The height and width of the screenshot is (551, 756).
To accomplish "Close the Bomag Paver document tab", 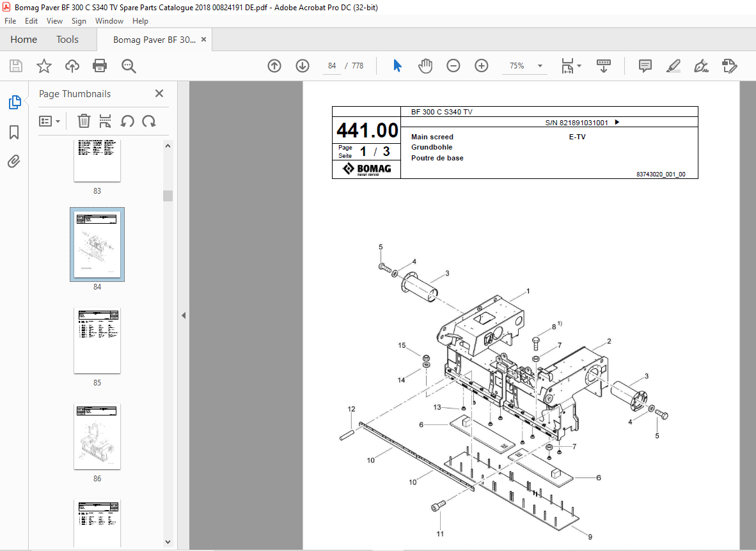I will tap(203, 40).
